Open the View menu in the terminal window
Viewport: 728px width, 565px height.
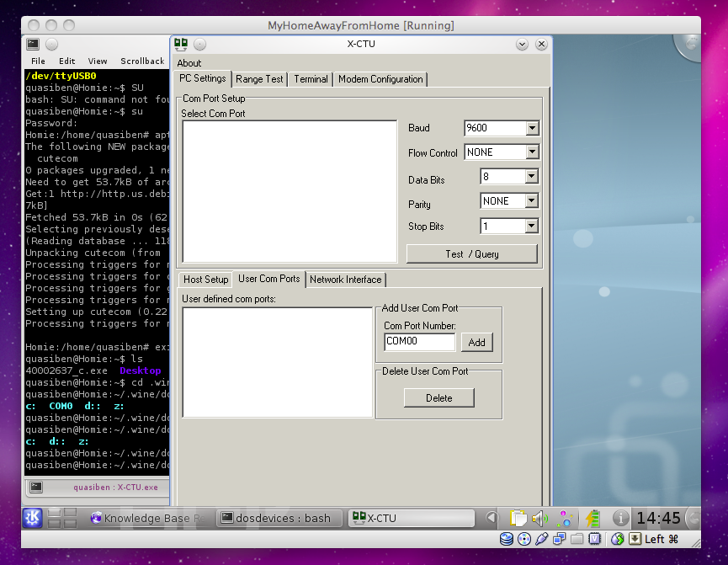point(98,61)
